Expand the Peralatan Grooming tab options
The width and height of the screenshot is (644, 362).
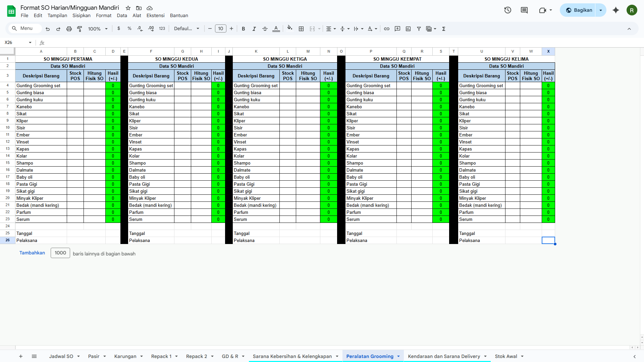point(398,356)
